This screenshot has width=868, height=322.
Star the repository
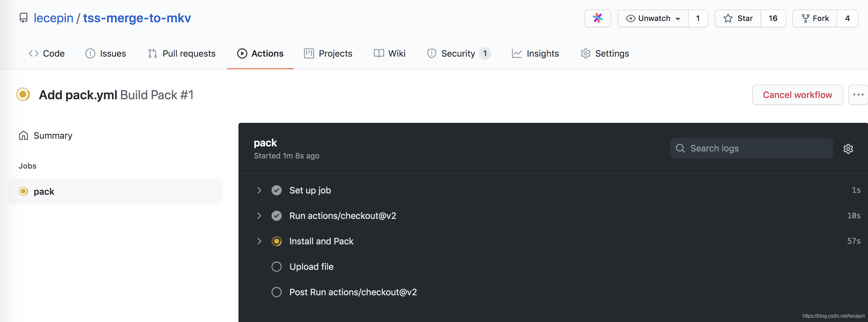738,18
